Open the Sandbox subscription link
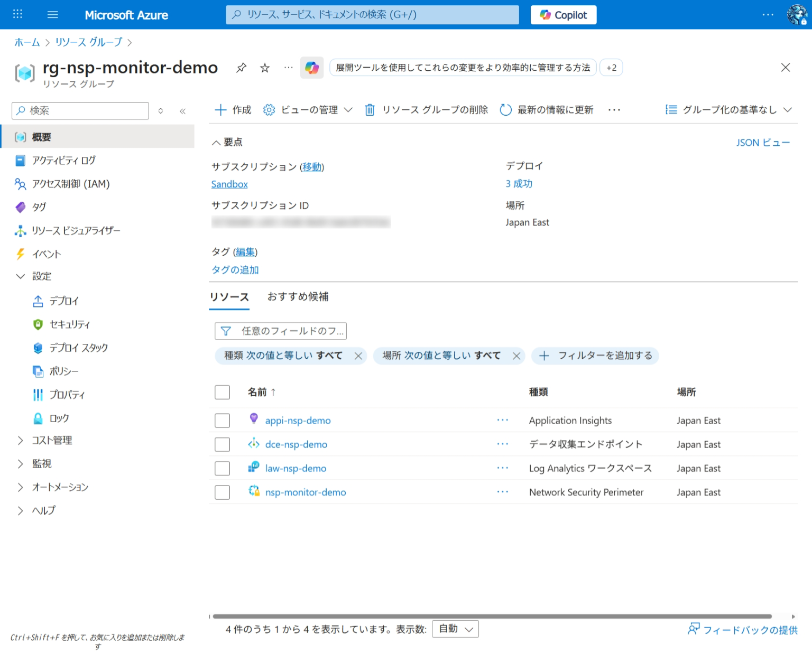 pyautogui.click(x=229, y=184)
